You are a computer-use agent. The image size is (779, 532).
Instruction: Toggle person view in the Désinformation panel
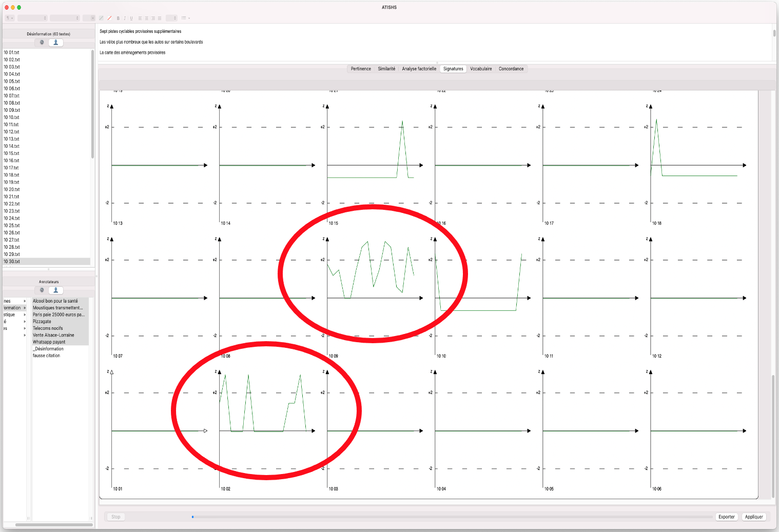tap(56, 43)
